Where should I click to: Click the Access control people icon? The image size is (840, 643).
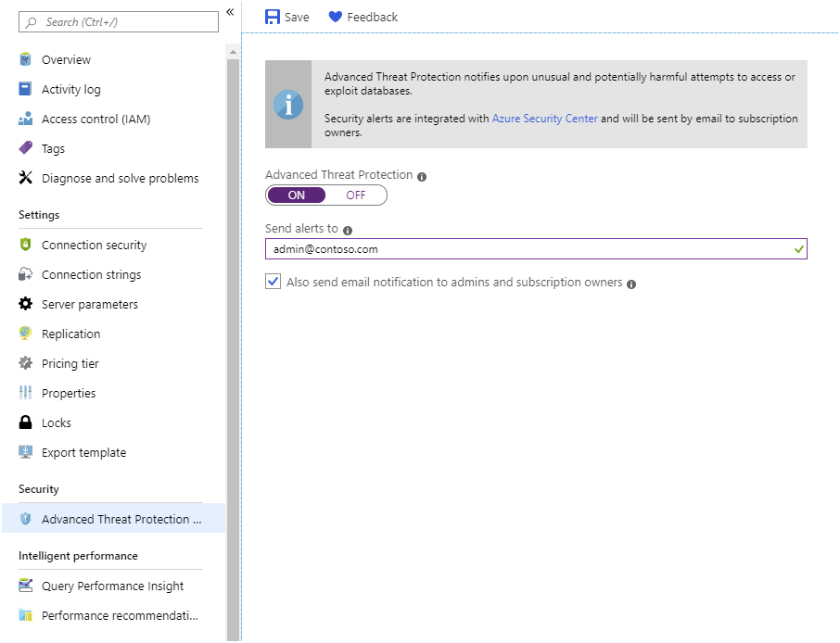click(25, 119)
